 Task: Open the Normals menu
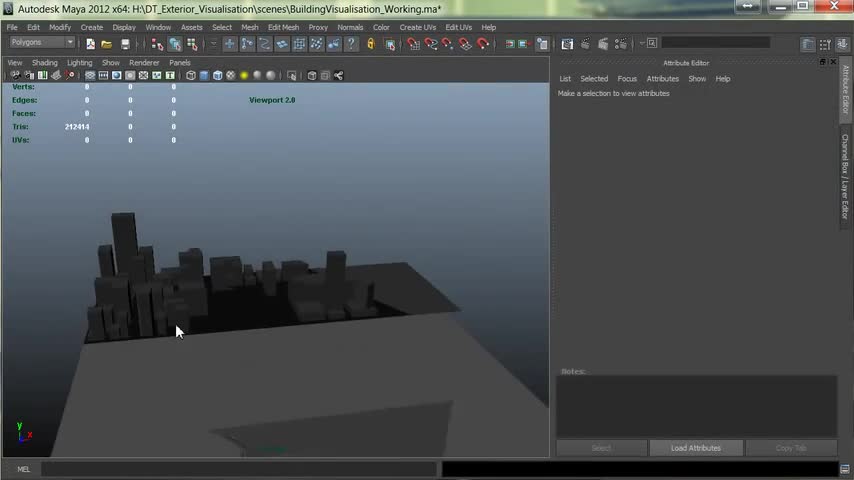click(x=350, y=27)
